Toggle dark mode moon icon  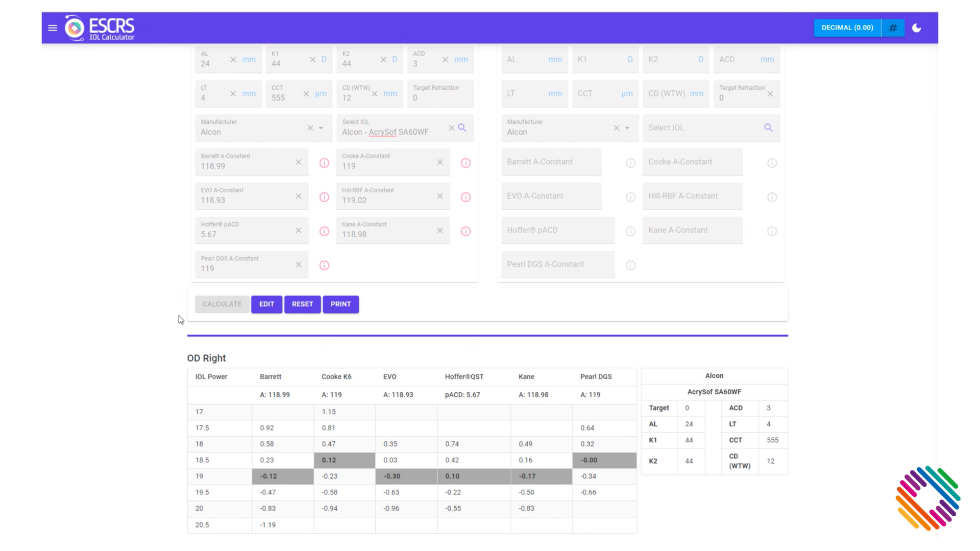(x=917, y=28)
